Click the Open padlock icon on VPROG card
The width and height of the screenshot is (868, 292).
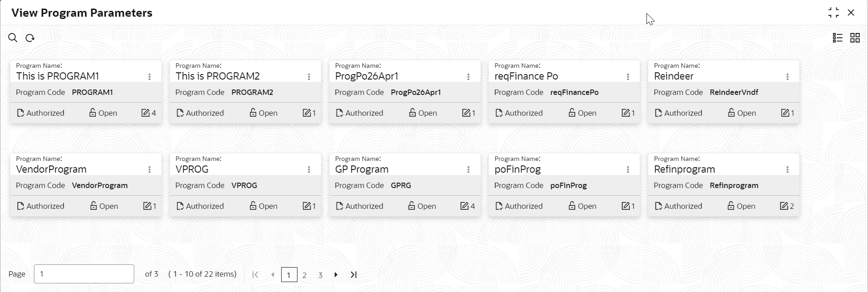point(252,206)
